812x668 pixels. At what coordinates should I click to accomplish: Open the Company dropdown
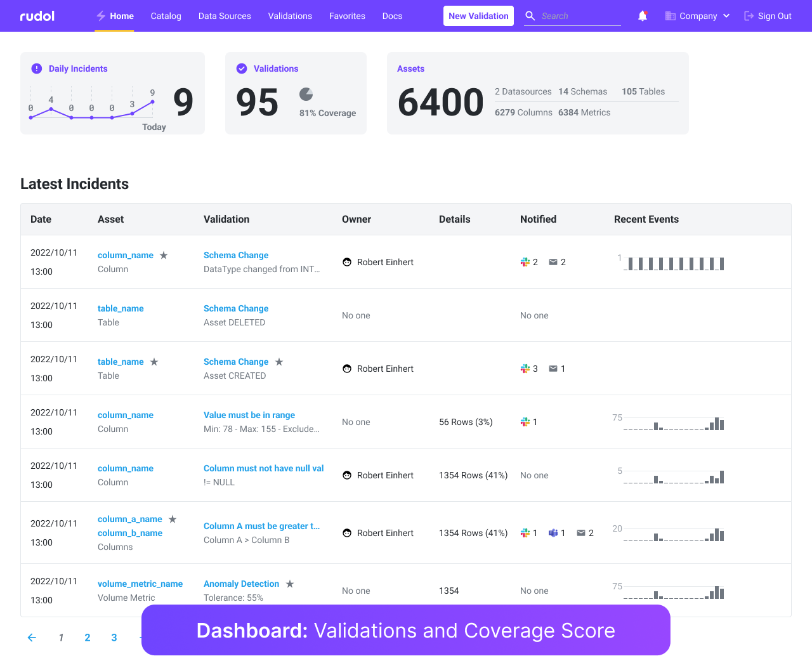pos(697,16)
